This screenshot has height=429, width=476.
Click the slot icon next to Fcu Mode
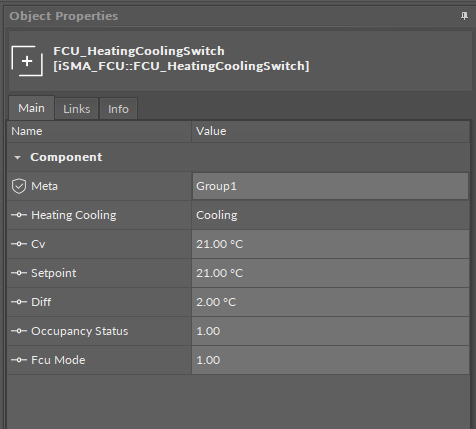[19, 360]
